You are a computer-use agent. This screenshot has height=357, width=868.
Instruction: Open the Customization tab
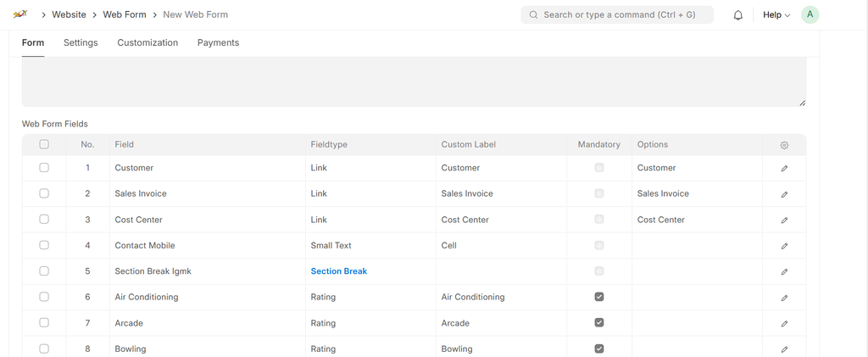click(x=147, y=42)
